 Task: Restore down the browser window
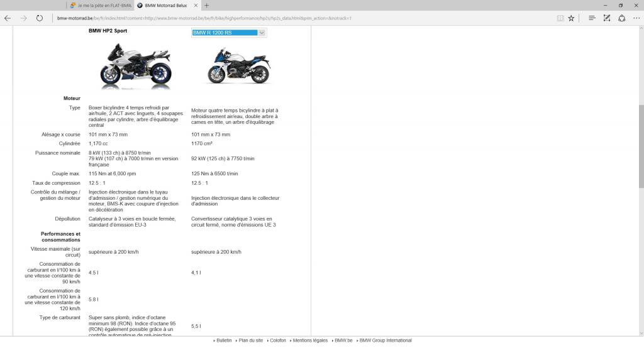tap(621, 5)
